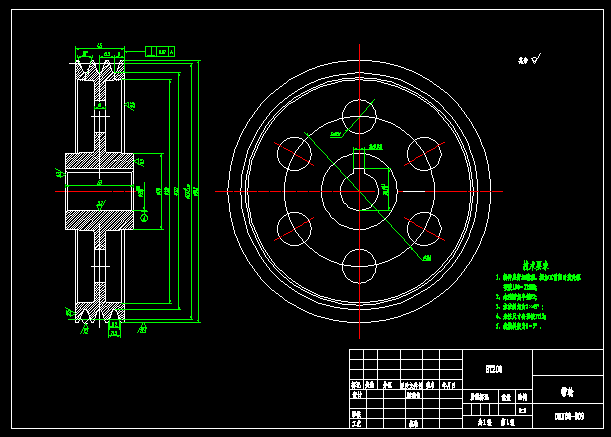
Task: Select the 技术要求 technical requirements heading
Action: [x=536, y=266]
